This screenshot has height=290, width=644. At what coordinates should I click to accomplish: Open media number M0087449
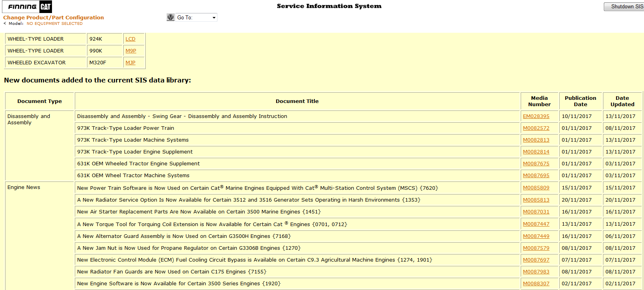(536, 236)
